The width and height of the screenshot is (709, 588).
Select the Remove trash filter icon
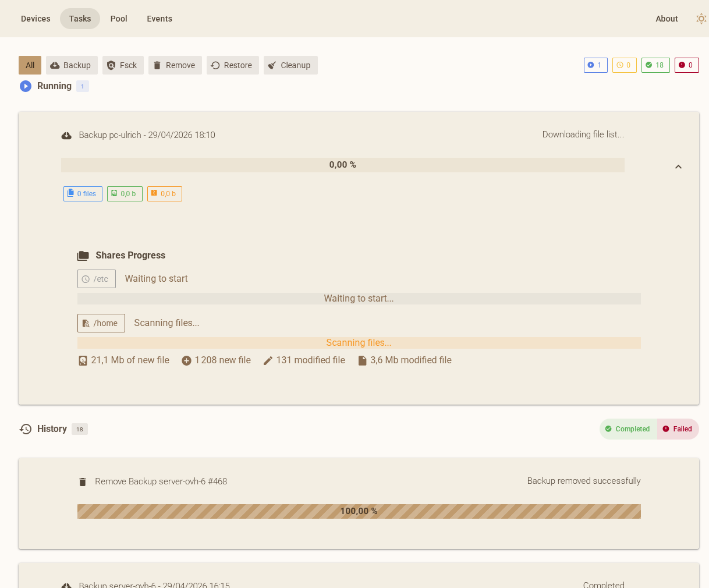click(156, 65)
